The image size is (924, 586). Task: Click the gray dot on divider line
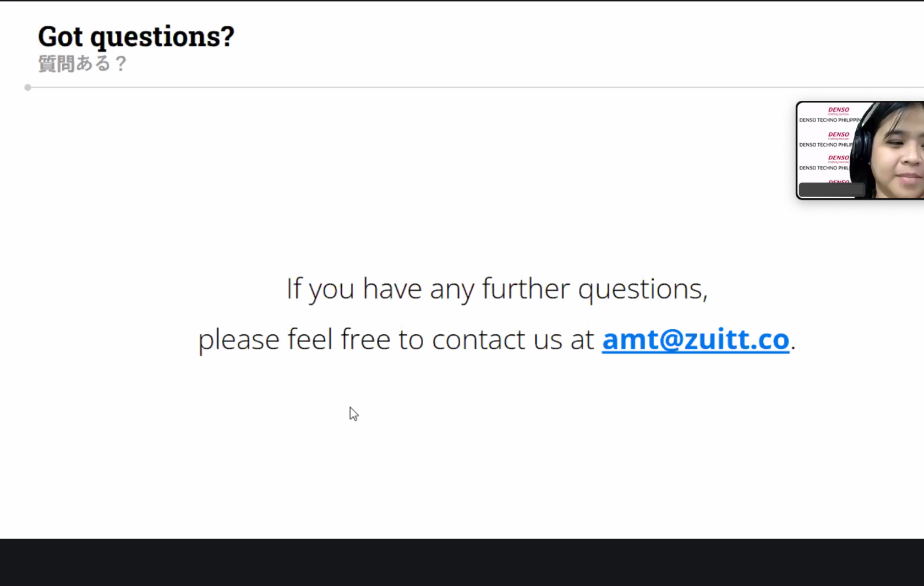[x=28, y=88]
